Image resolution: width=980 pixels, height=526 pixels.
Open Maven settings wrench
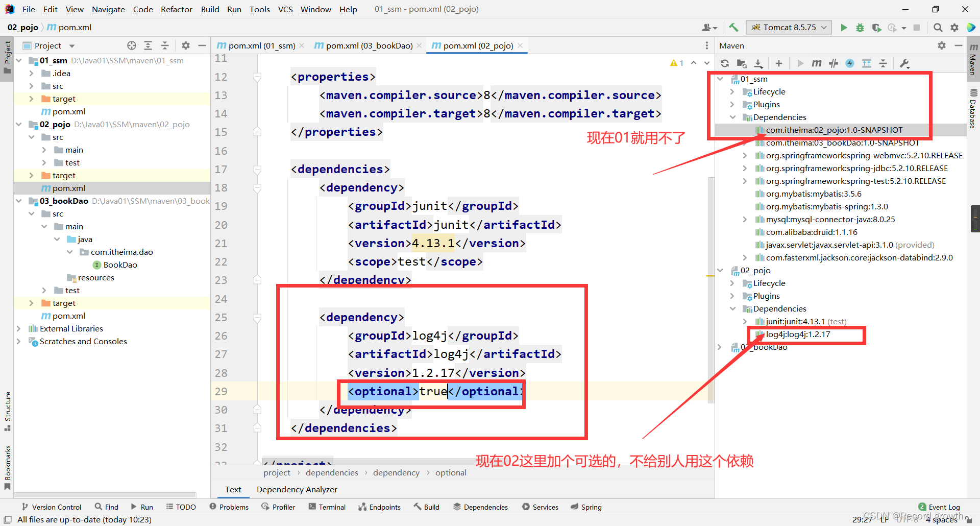[904, 63]
